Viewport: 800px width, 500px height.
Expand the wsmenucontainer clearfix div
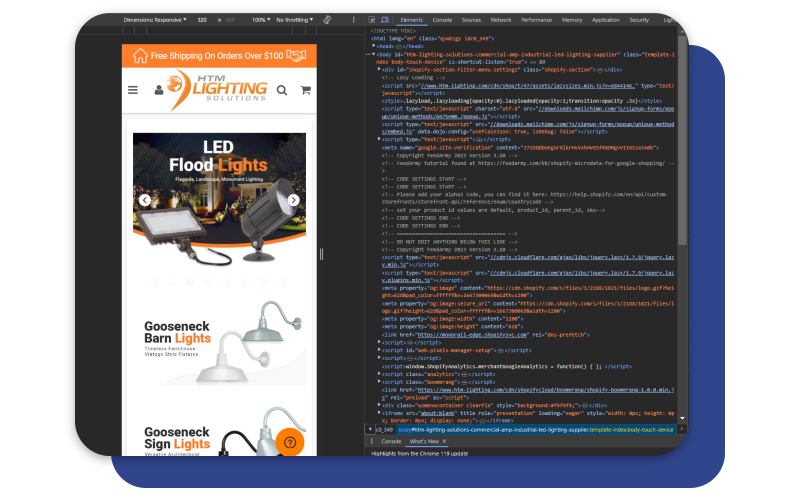click(x=379, y=405)
